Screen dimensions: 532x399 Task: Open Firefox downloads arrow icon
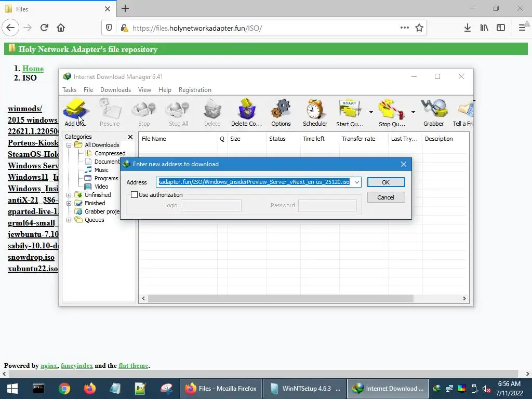pyautogui.click(x=468, y=28)
